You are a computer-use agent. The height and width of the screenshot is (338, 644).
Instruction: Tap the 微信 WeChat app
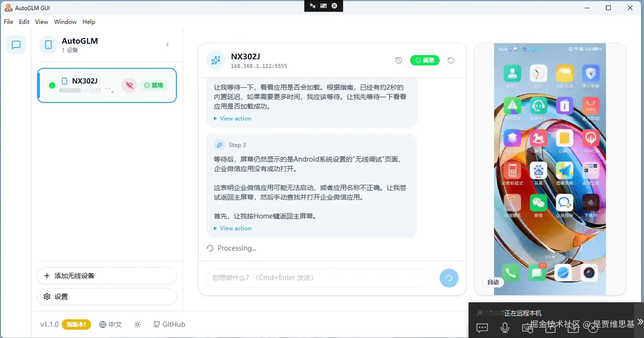coord(538,203)
